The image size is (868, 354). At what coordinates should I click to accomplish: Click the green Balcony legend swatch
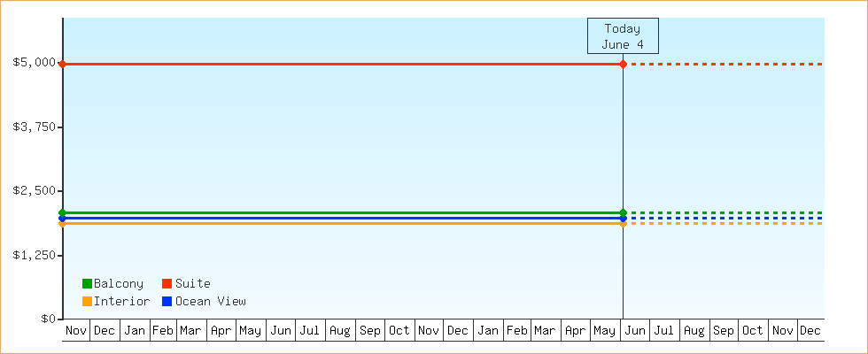[x=87, y=284]
